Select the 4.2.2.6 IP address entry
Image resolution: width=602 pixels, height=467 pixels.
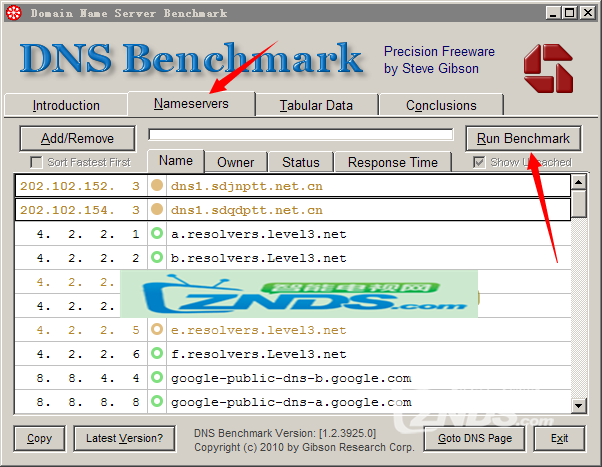pyautogui.click(x=88, y=353)
